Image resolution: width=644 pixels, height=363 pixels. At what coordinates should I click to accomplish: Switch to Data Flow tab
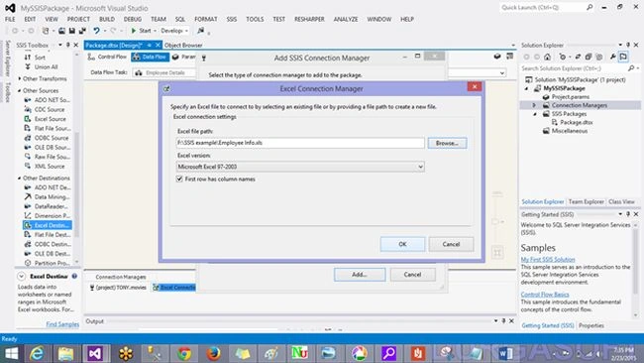(x=150, y=57)
